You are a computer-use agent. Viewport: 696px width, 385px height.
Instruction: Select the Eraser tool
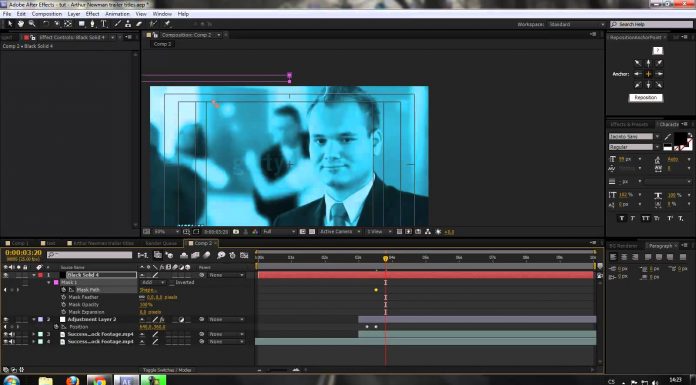138,24
